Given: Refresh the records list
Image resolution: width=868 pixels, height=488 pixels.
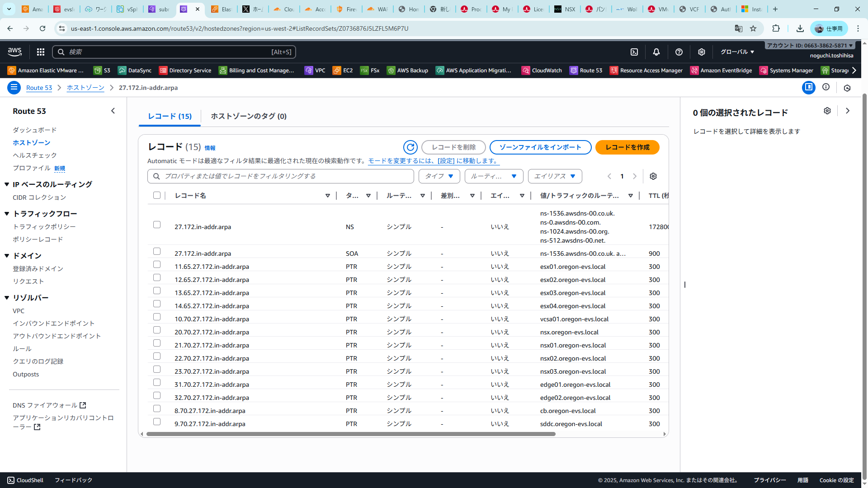Looking at the screenshot, I should [410, 147].
